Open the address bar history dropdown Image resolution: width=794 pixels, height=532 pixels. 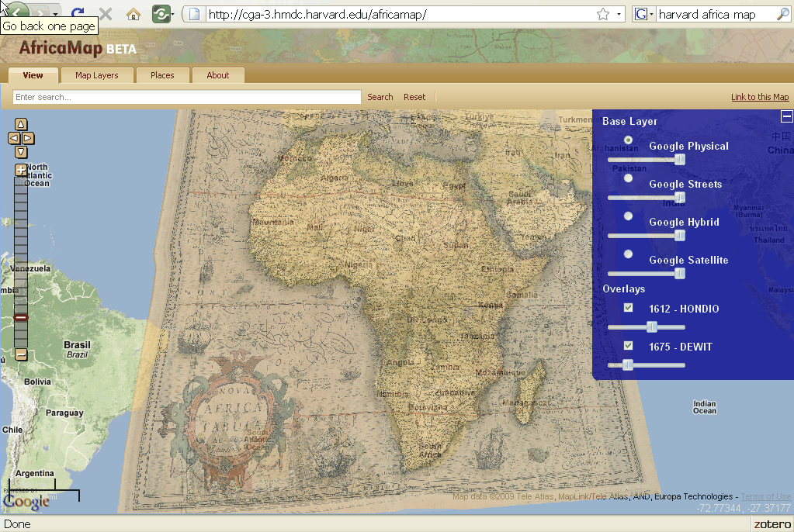click(619, 14)
